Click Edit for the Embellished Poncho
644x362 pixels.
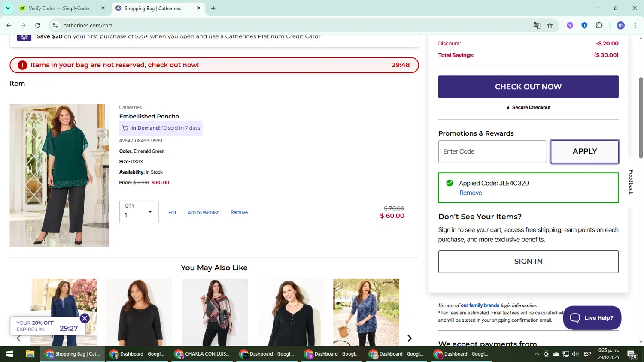[x=172, y=213]
